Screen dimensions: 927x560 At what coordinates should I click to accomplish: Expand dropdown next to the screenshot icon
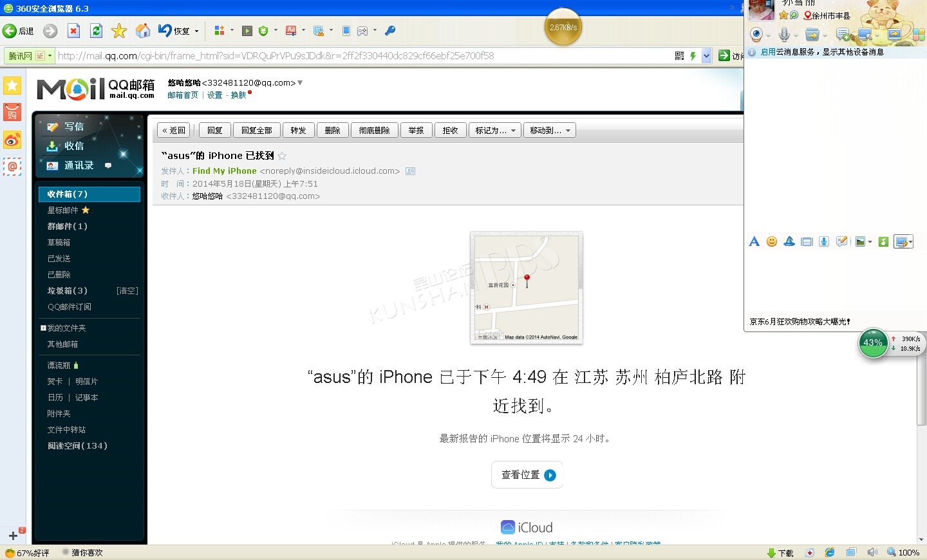331,30
